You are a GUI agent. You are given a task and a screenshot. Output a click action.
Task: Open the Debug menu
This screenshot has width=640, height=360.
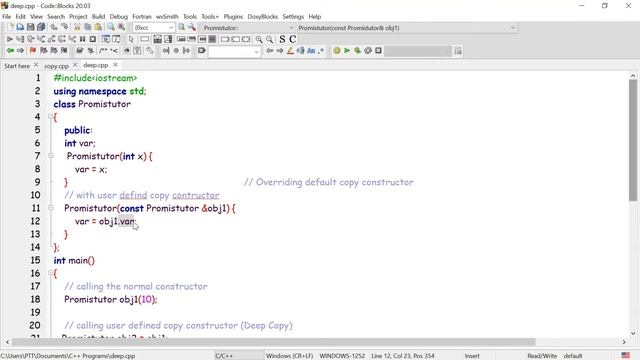click(119, 17)
